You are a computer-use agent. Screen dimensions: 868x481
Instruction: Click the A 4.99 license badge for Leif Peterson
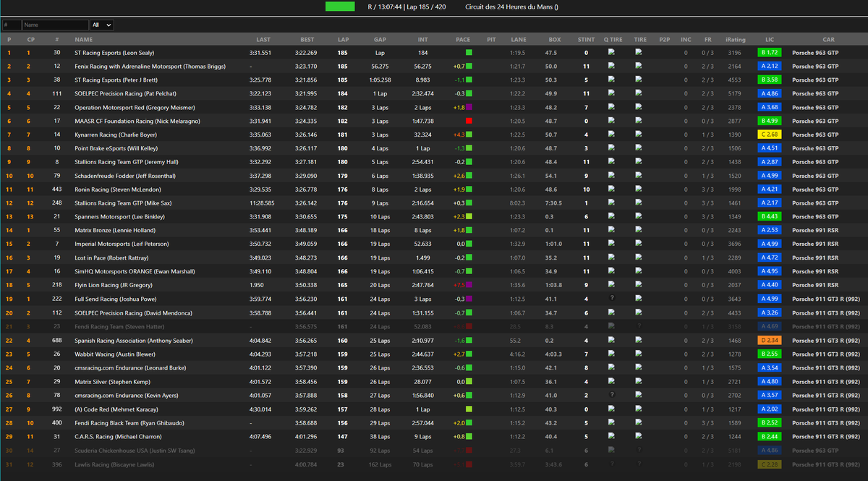pyautogui.click(x=770, y=244)
